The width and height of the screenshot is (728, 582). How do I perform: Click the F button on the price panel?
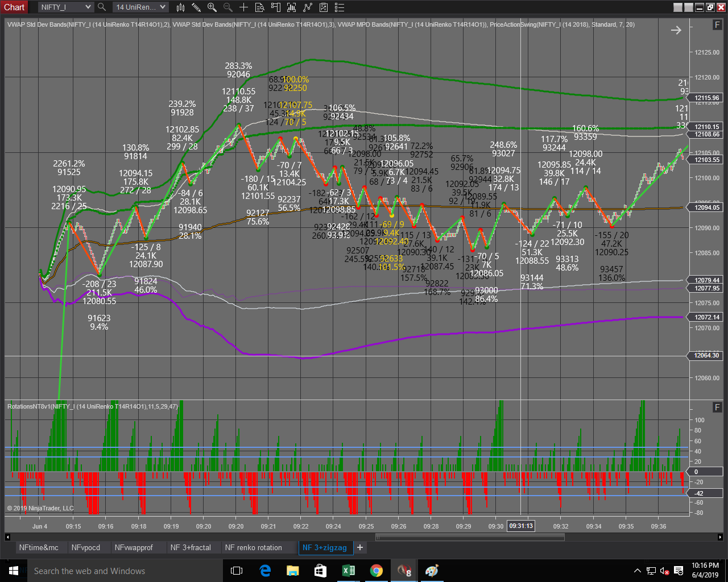[717, 25]
